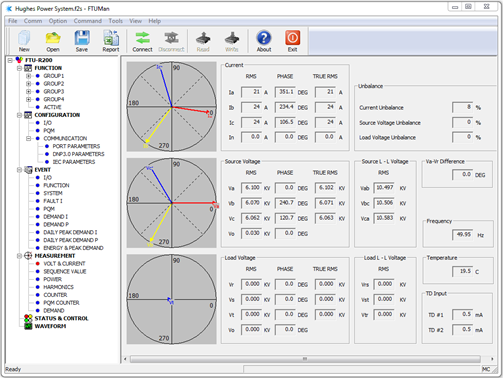Expand GROUP1 in the tree
The width and height of the screenshot is (503, 378).
(29, 76)
